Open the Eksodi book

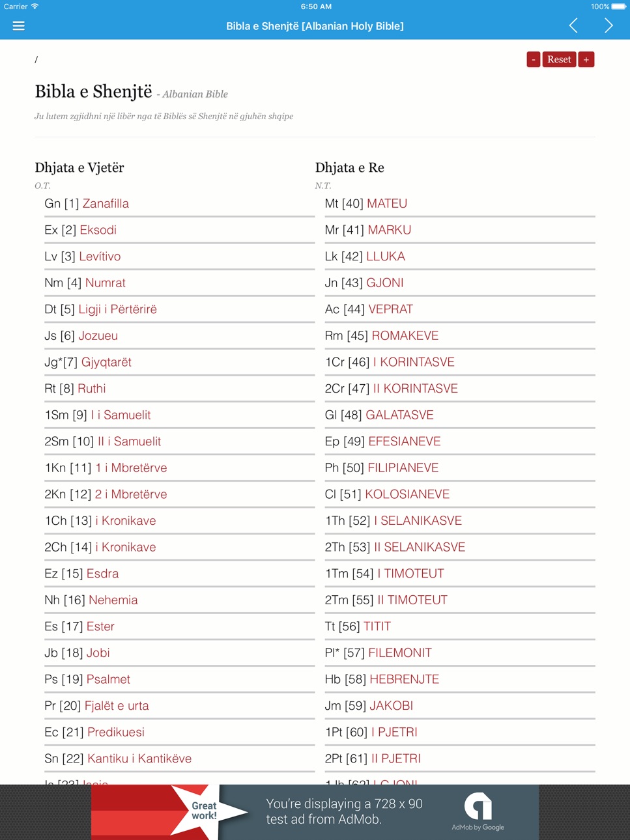[x=98, y=230]
